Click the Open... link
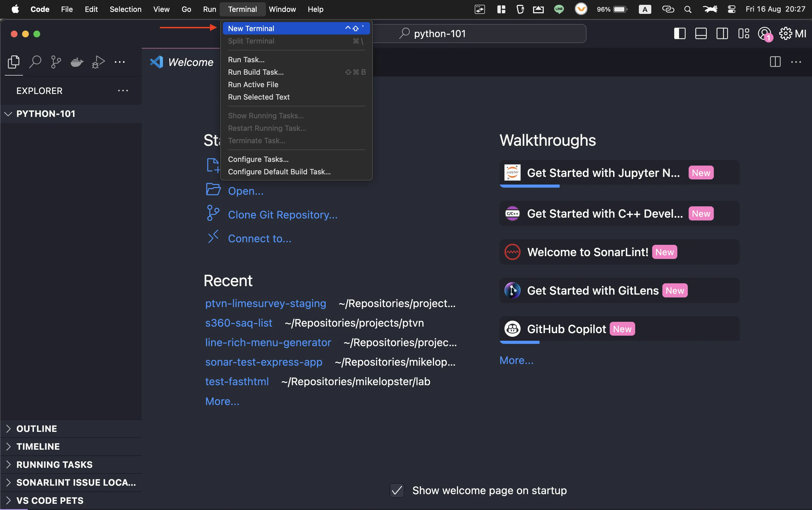812x510 pixels. (x=246, y=191)
